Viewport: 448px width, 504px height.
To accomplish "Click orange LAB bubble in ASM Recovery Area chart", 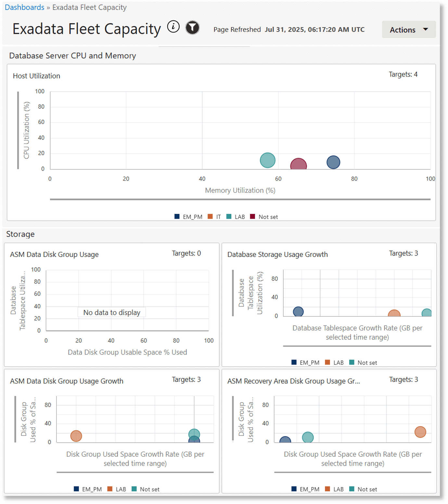I will (420, 432).
